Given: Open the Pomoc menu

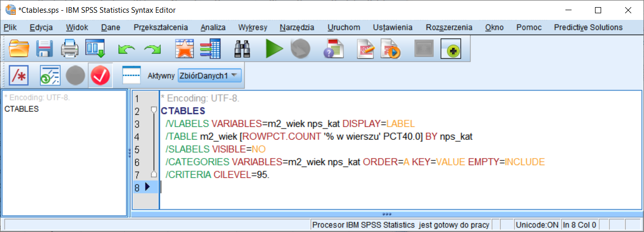Looking at the screenshot, I should point(529,28).
